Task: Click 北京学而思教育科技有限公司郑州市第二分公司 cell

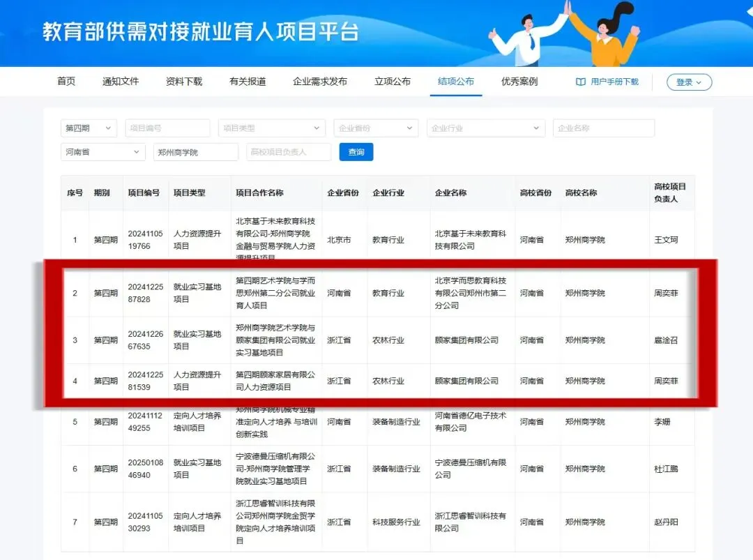Action: pos(470,293)
